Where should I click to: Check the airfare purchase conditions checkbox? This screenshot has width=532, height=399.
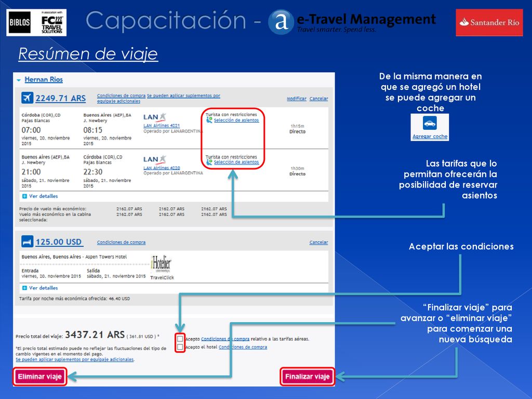tap(180, 339)
